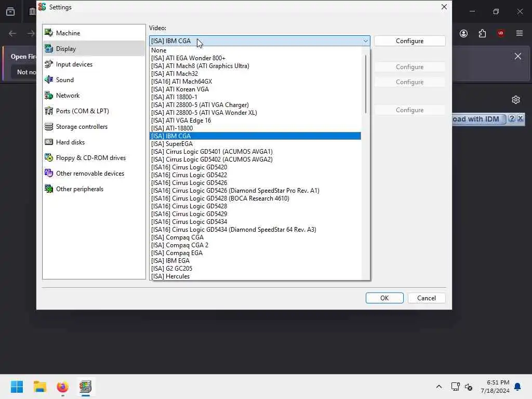This screenshot has height=399, width=532.
Task: Cancel the Settings dialog
Action: tap(427, 298)
